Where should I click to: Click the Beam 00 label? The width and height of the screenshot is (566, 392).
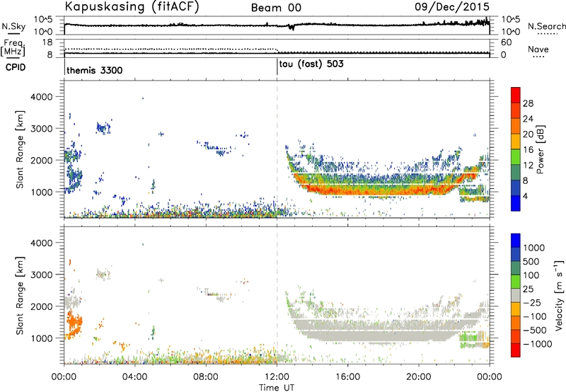point(276,8)
